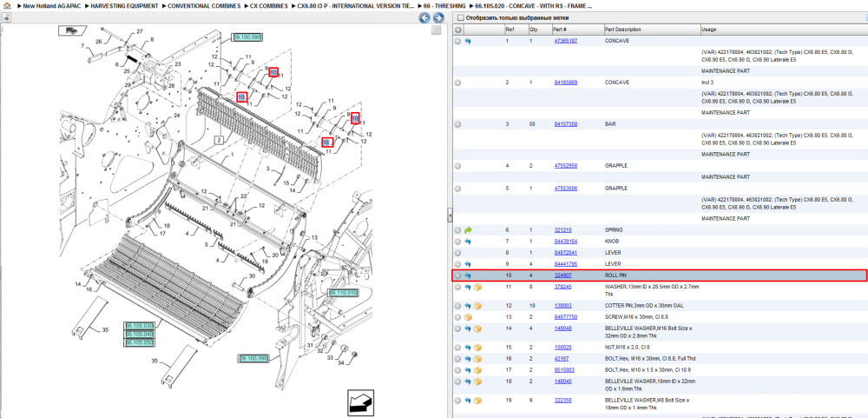Screen dimensions: 868x418
Task: Open part number link 84165969
Action: pos(566,83)
